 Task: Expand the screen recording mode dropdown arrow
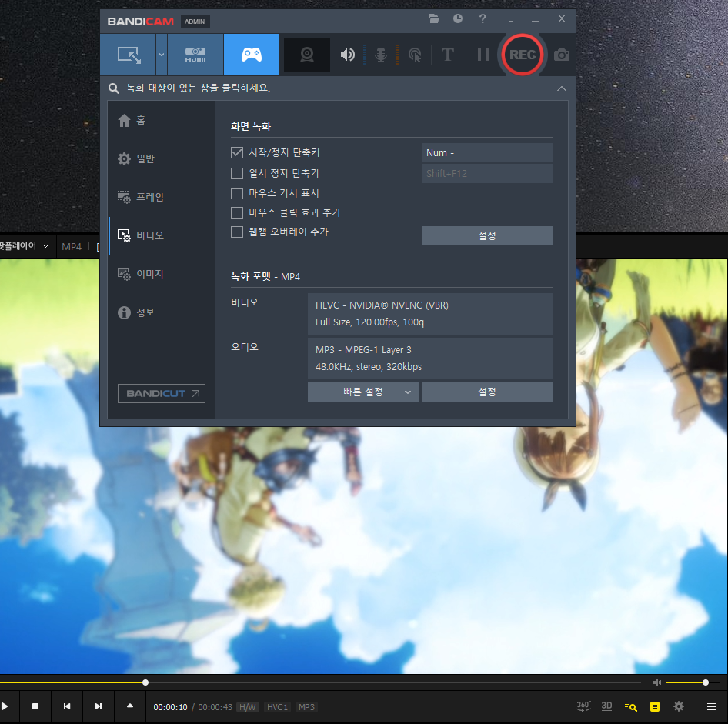[161, 55]
